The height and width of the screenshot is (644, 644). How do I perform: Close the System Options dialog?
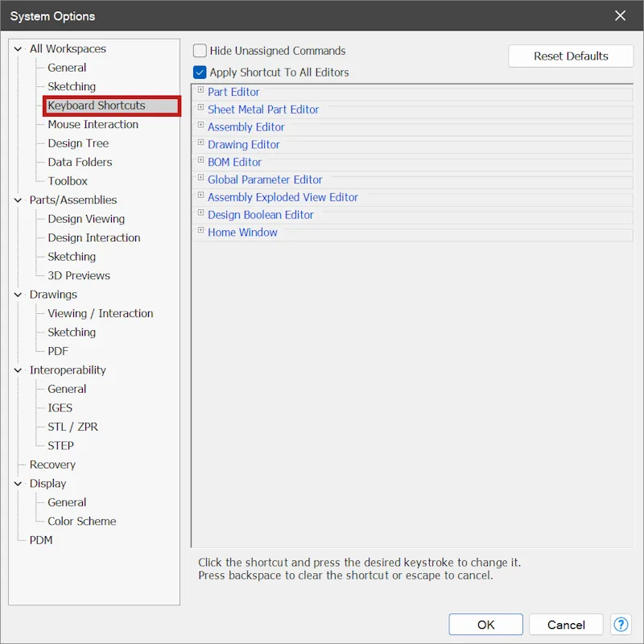[x=620, y=15]
